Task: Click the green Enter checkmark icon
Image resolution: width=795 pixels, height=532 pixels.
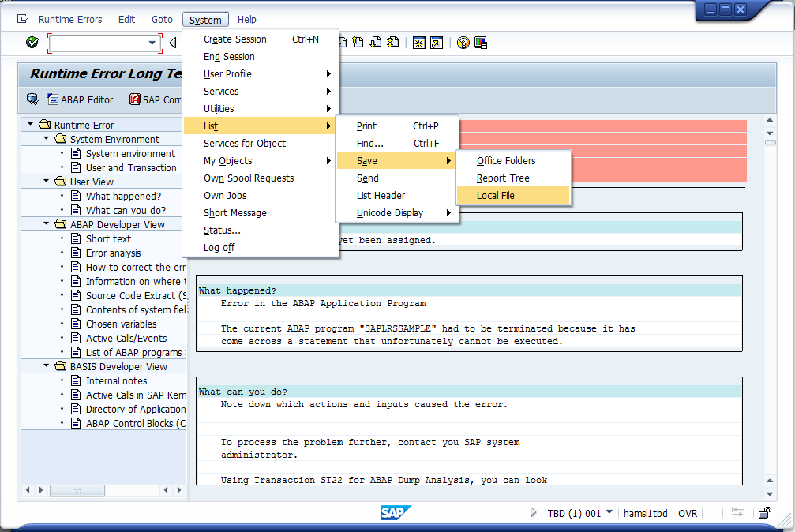Action: pyautogui.click(x=32, y=43)
